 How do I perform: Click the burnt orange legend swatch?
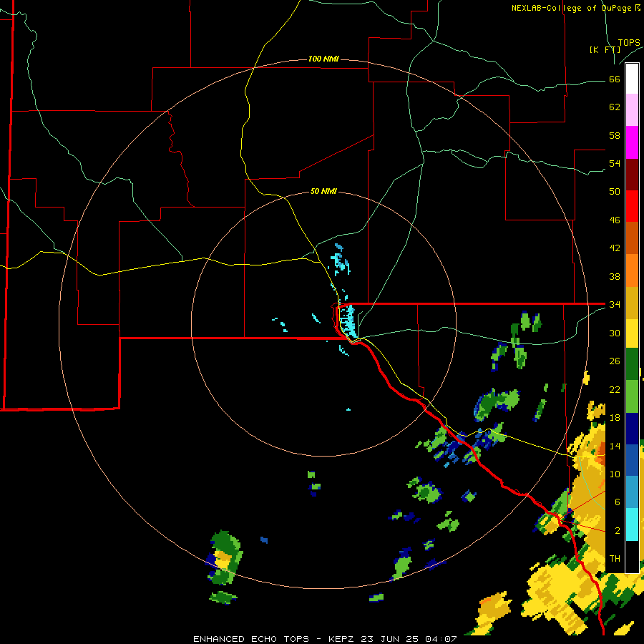(x=632, y=238)
